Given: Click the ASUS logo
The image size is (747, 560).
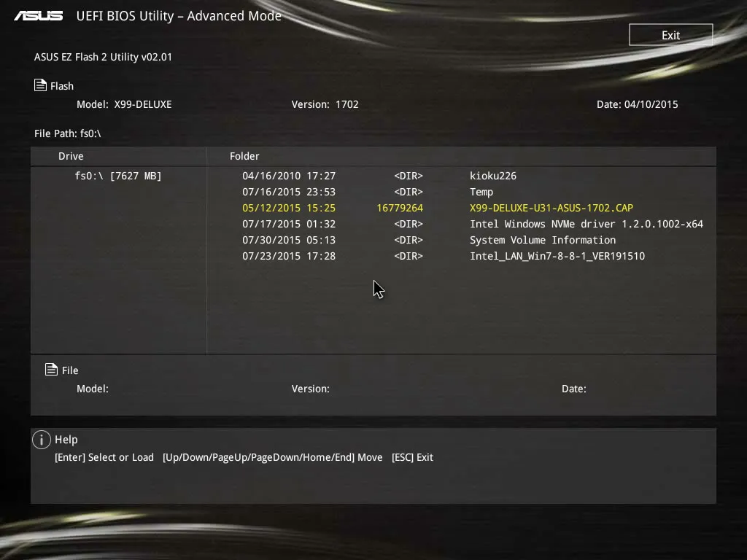Looking at the screenshot, I should 38,16.
